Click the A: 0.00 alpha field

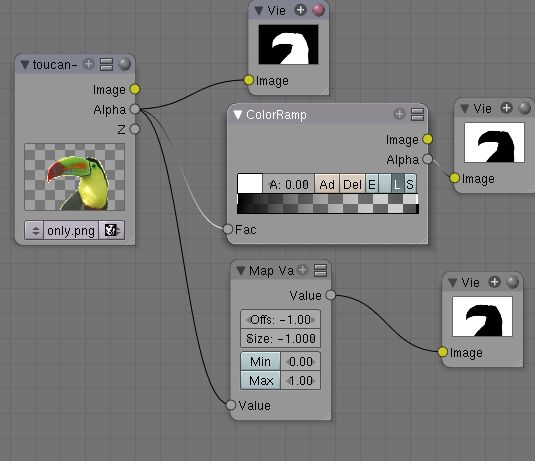(x=289, y=184)
